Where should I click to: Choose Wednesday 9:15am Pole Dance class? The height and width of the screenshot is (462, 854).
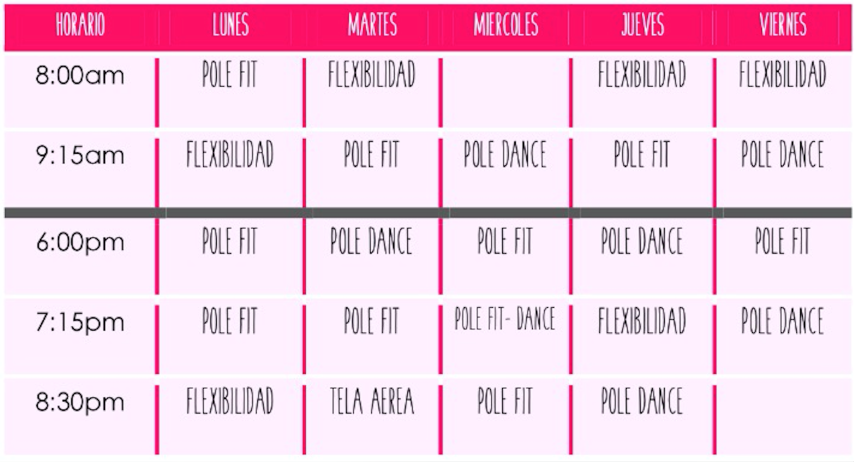pyautogui.click(x=505, y=154)
